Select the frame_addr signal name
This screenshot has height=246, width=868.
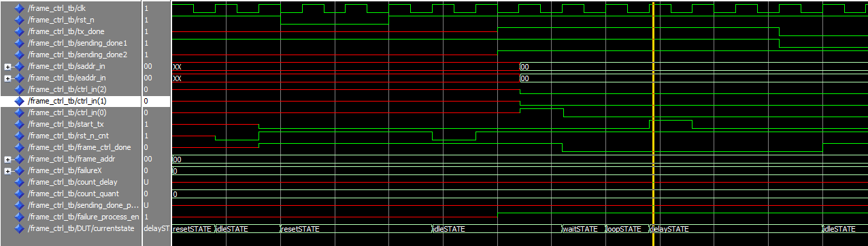click(x=70, y=159)
